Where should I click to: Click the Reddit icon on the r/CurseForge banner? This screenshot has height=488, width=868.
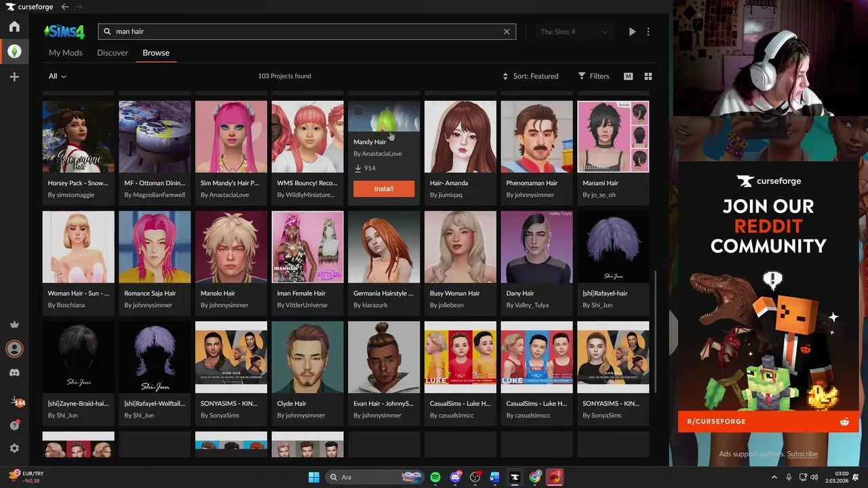(x=844, y=422)
